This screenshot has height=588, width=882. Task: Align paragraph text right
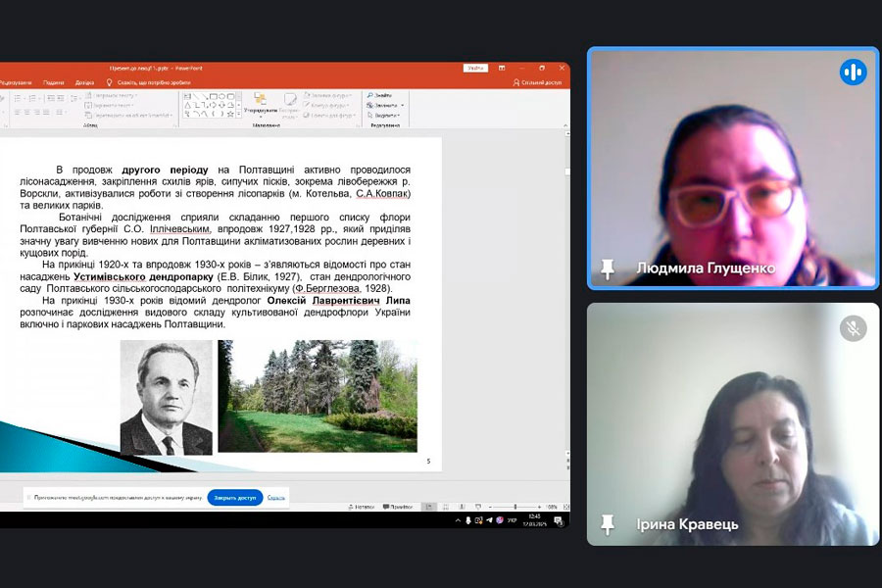(x=36, y=112)
